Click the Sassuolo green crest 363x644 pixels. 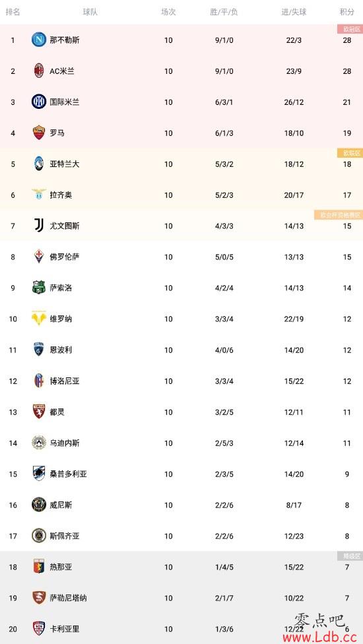click(x=39, y=288)
